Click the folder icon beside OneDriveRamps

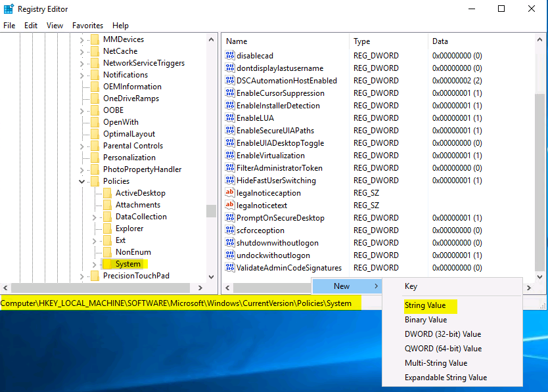(95, 98)
